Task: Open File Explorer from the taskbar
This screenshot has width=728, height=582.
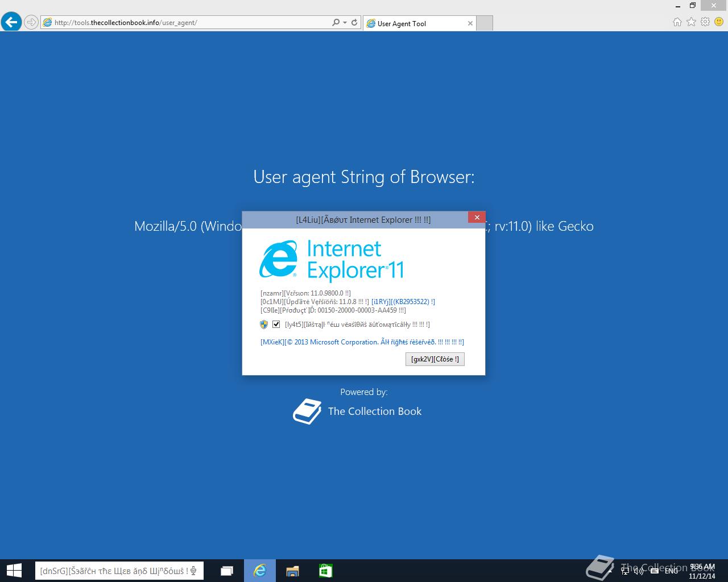Action: pos(292,571)
